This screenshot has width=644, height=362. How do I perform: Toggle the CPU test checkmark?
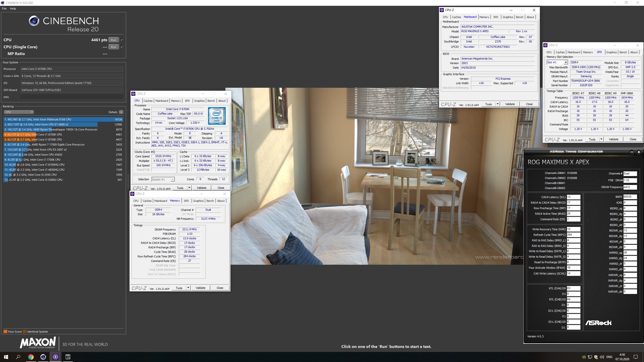click(122, 39)
